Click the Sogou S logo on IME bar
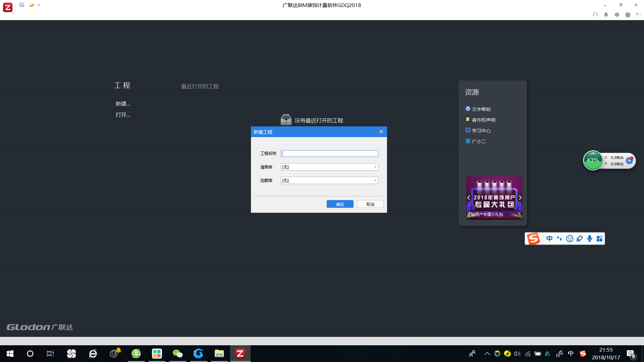The image size is (644, 362). [x=533, y=239]
